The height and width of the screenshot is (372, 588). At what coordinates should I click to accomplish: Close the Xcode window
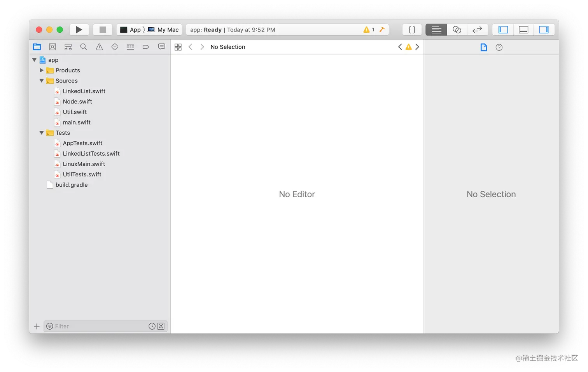pyautogui.click(x=39, y=30)
